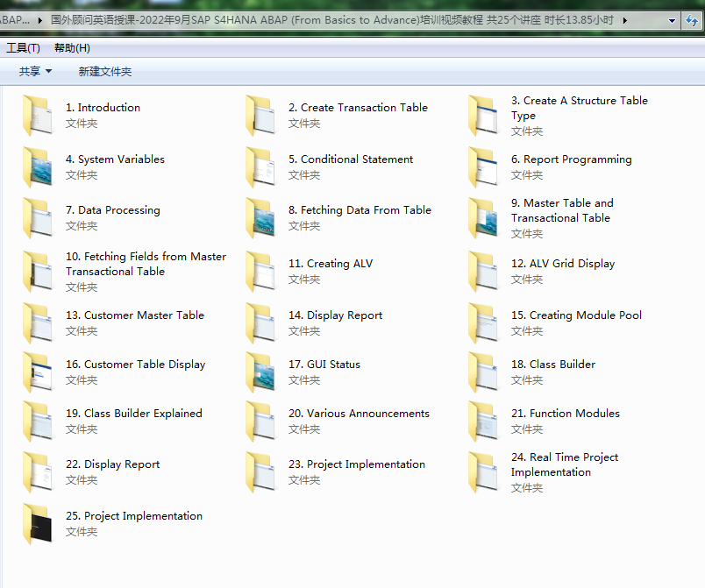Select '20. Various Announcements' name text
The height and width of the screenshot is (588, 705).
pyautogui.click(x=359, y=413)
